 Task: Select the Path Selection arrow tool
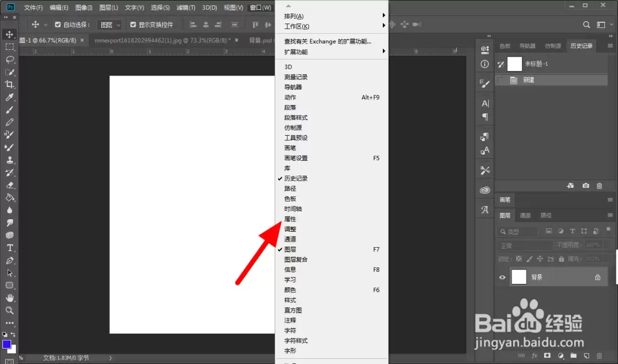(x=10, y=273)
